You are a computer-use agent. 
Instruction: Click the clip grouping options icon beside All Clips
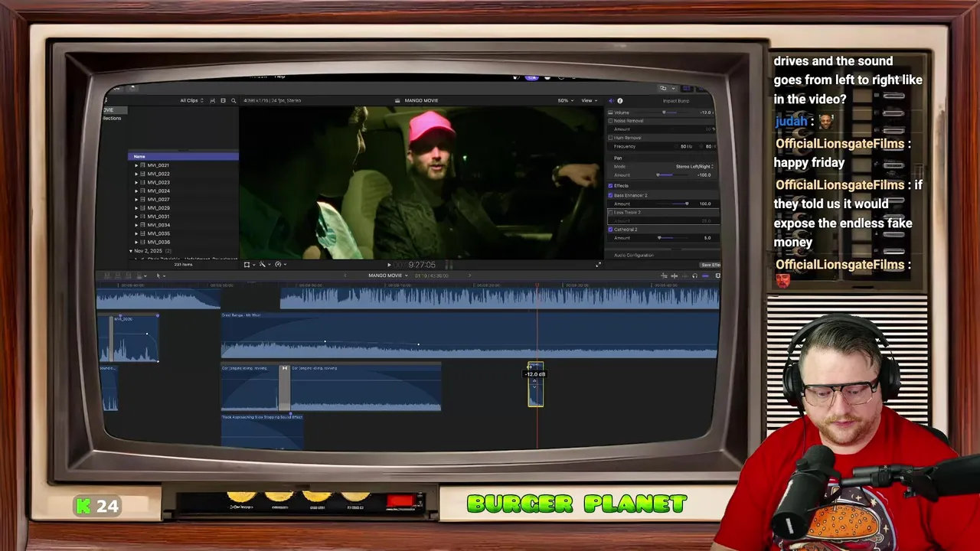coord(212,100)
